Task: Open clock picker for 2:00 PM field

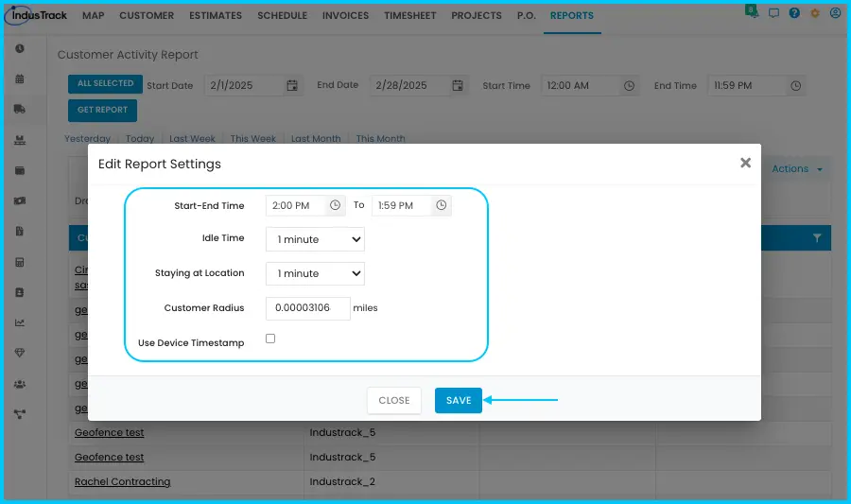Action: point(335,205)
